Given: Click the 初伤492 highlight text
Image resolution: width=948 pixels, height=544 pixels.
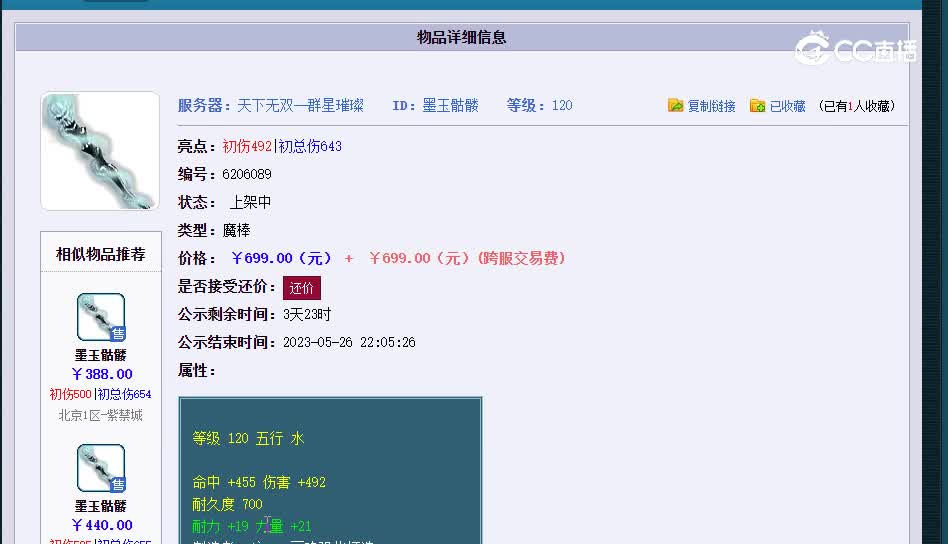Looking at the screenshot, I should [247, 146].
